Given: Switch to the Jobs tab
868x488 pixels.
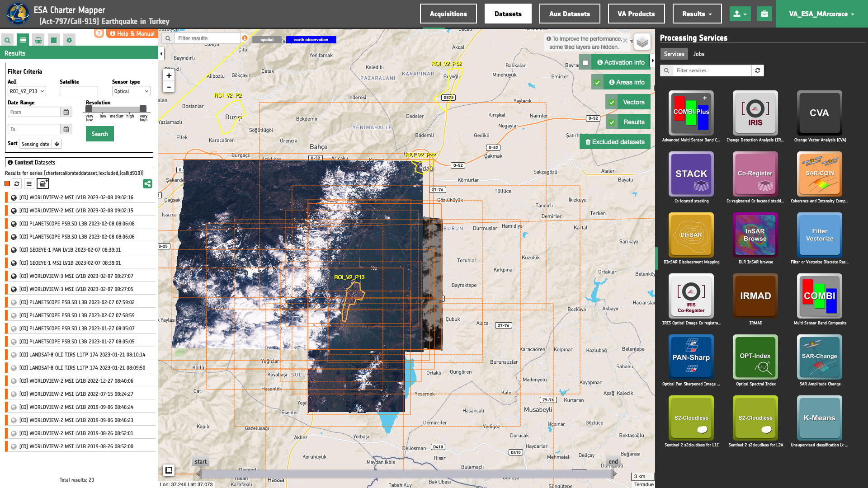Looking at the screenshot, I should (699, 54).
